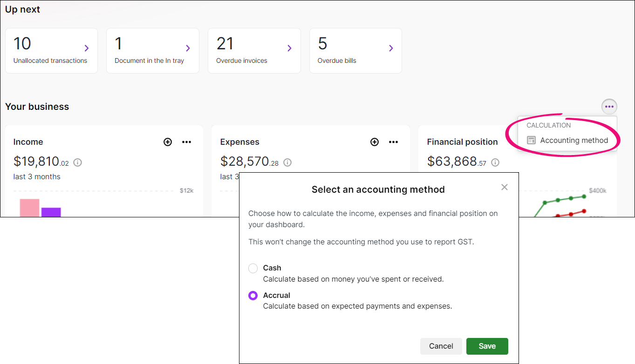Click the purple Your business options button

tap(609, 107)
